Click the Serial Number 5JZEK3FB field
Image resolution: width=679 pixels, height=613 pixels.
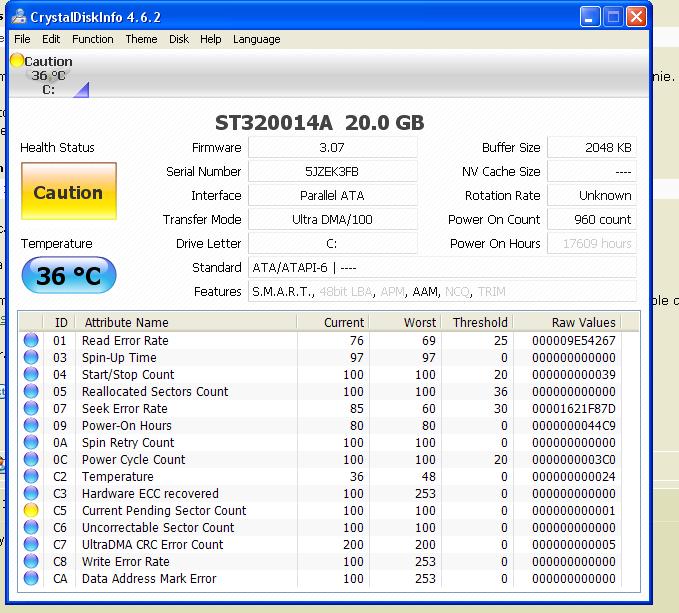point(332,171)
